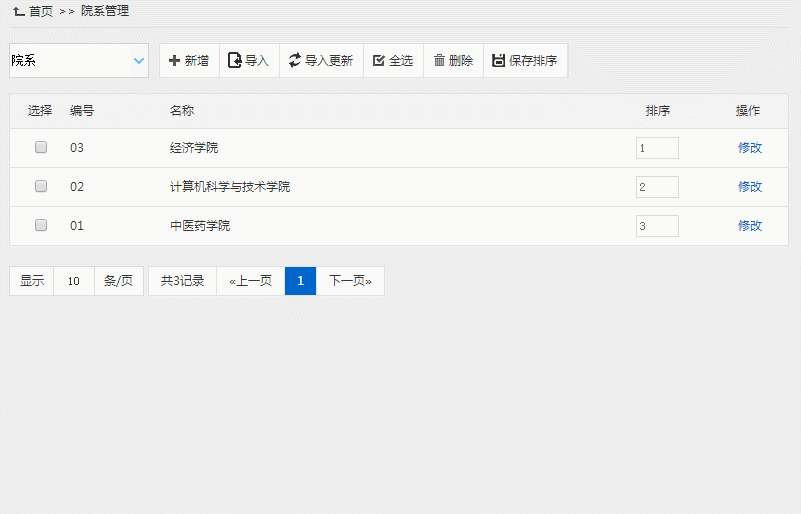Click «上一页 to go to previous page
801x514 pixels.
[250, 281]
